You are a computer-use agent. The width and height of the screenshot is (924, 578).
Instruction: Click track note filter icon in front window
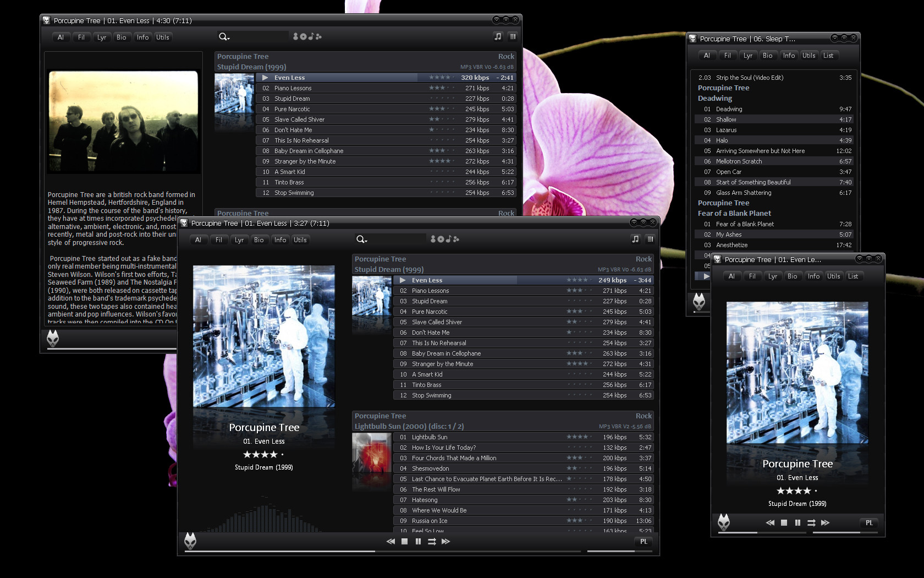click(449, 239)
